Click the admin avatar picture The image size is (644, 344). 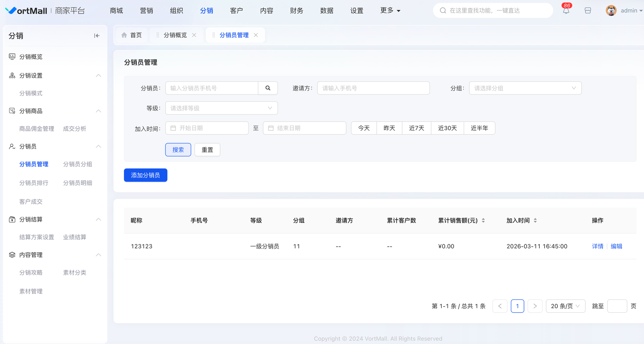pyautogui.click(x=611, y=11)
